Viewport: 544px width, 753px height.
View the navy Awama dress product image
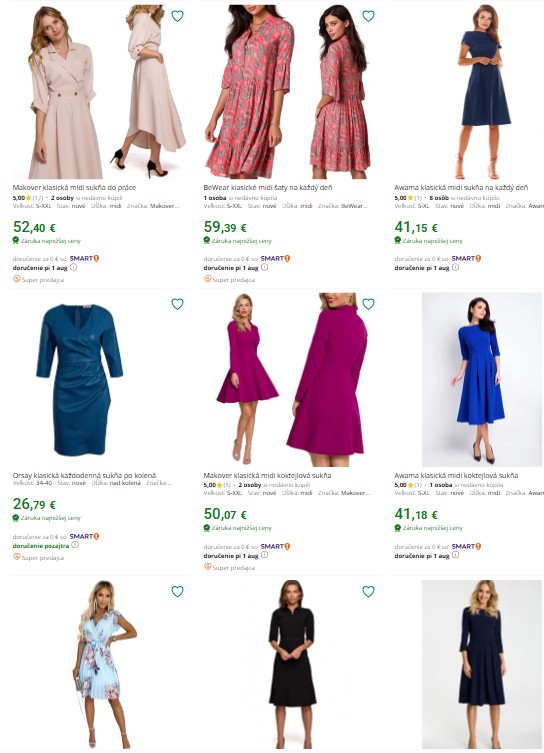[x=484, y=92]
